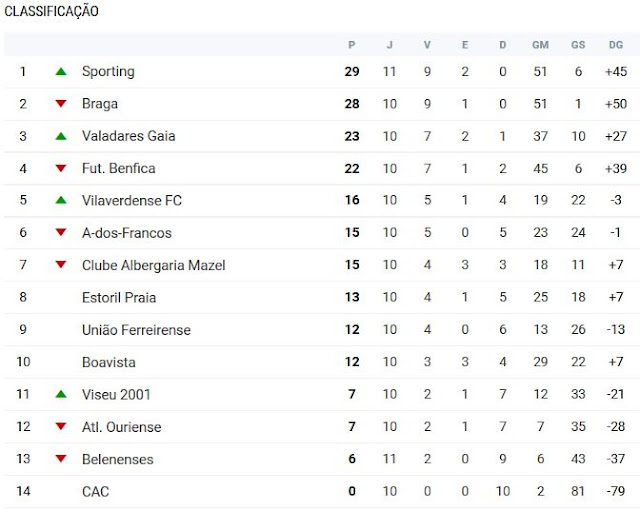The width and height of the screenshot is (640, 510).
Task: Click the CLASSIFICAÇÃO heading
Action: click(x=51, y=11)
